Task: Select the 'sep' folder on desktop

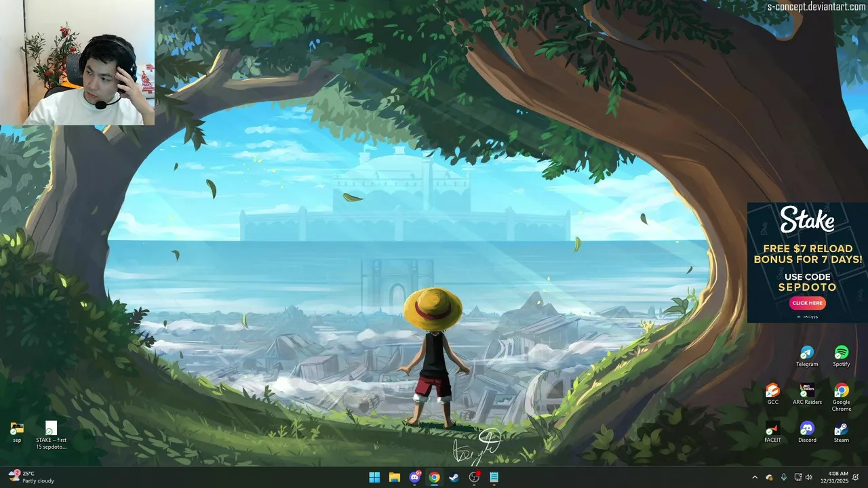Action: tap(17, 432)
